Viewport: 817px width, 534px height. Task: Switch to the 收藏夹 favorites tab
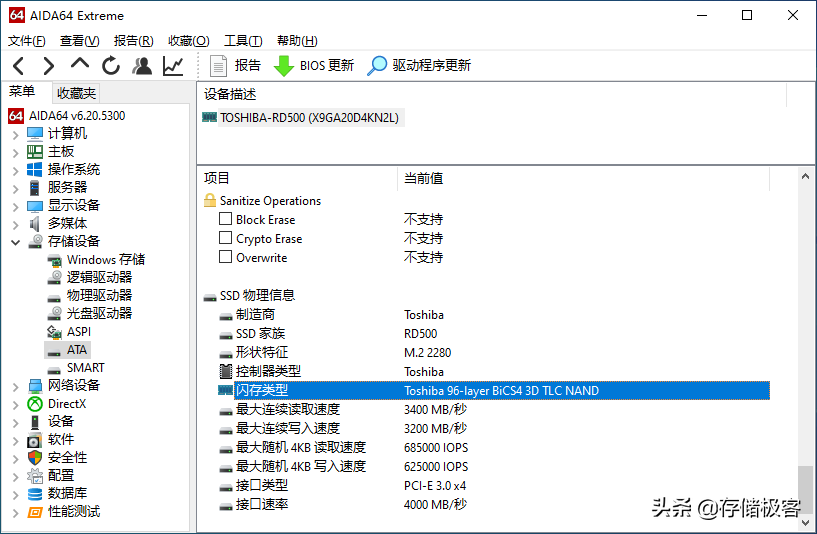click(76, 93)
